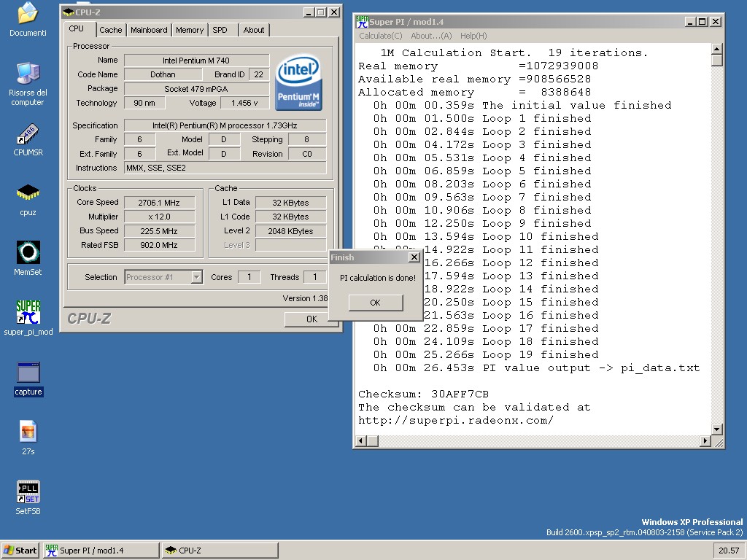The image size is (747, 560).
Task: Switch to the Memory tab
Action: point(190,30)
